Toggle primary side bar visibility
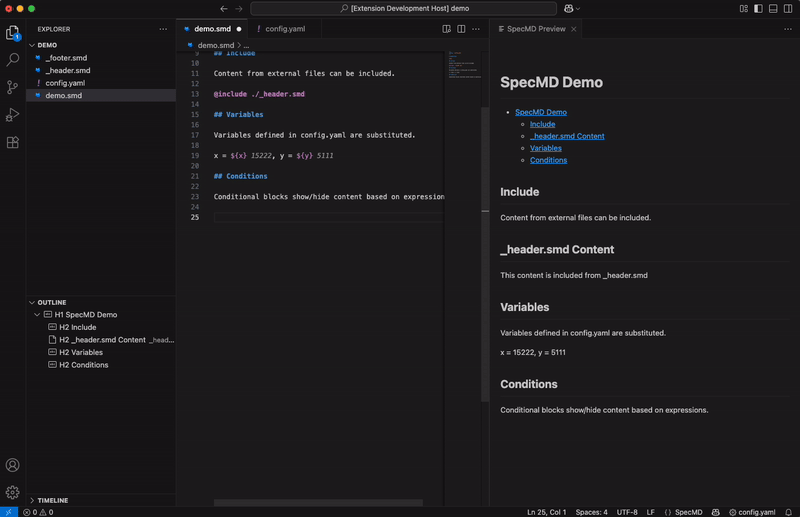This screenshot has width=800, height=517. pos(759,8)
